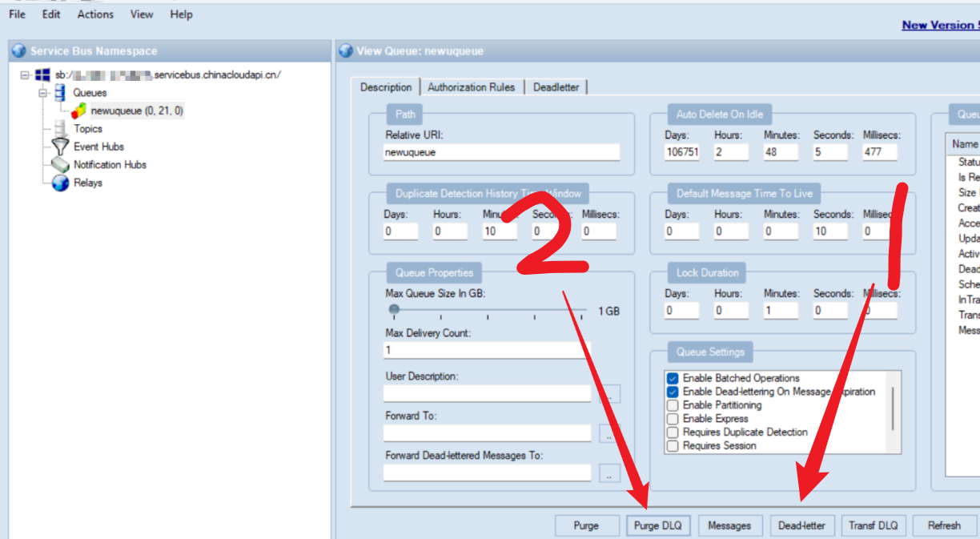Click the Topics node icon

[x=60, y=129]
